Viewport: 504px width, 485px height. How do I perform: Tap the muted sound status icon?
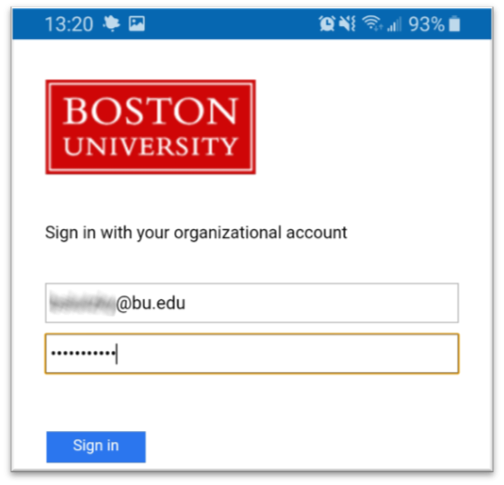pyautogui.click(x=347, y=24)
